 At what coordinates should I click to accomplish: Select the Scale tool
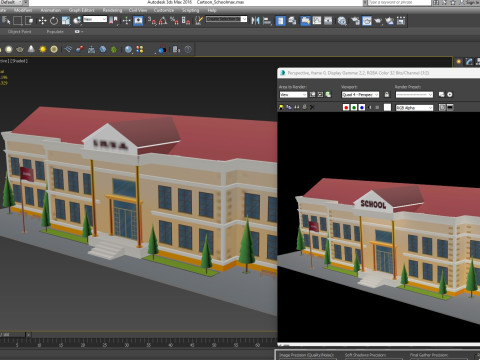point(66,21)
